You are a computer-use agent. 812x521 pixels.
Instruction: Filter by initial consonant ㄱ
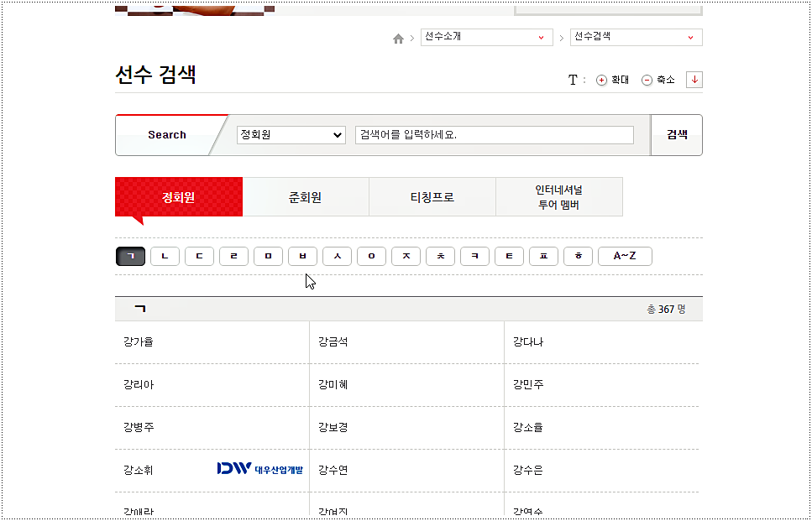pyautogui.click(x=130, y=256)
